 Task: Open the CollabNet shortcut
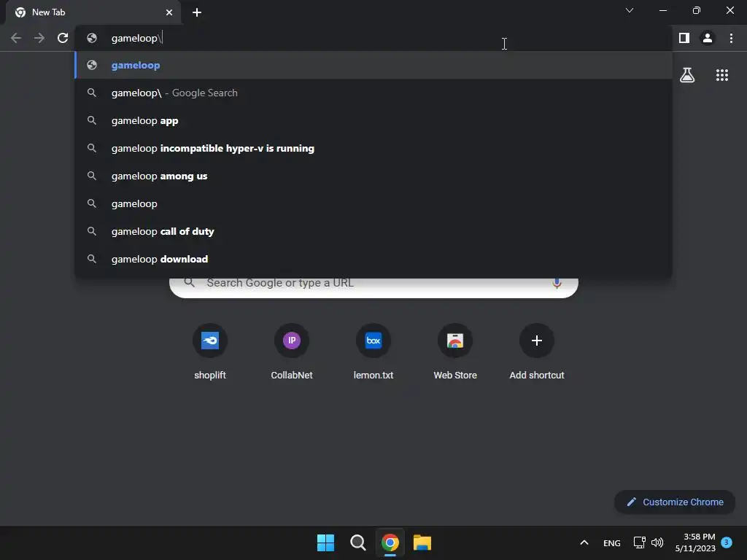pos(292,351)
